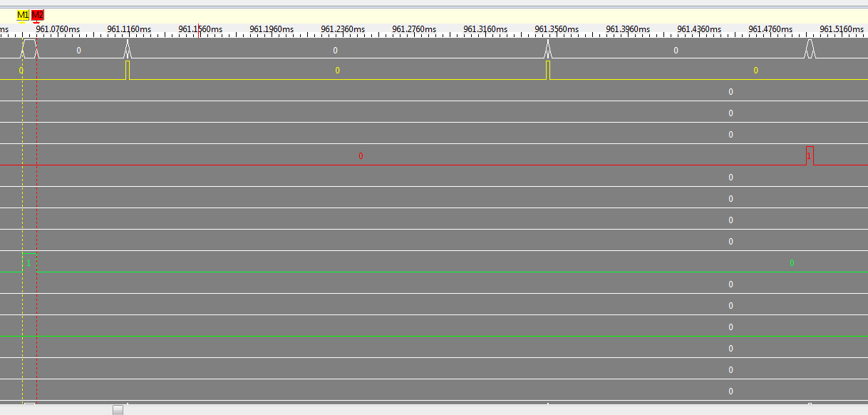The width and height of the screenshot is (868, 415).
Task: Click the 961.5160ms timestamp label
Action: (x=843, y=29)
